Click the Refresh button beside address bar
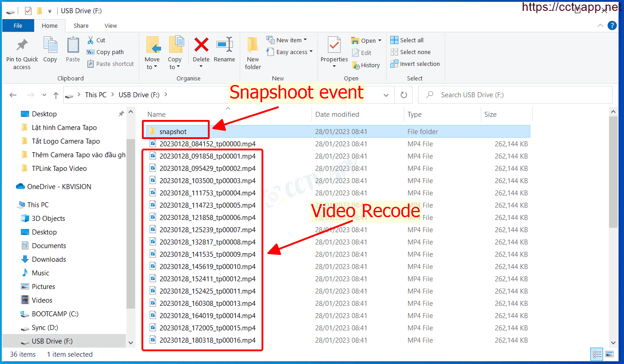The image size is (624, 364). pos(403,95)
